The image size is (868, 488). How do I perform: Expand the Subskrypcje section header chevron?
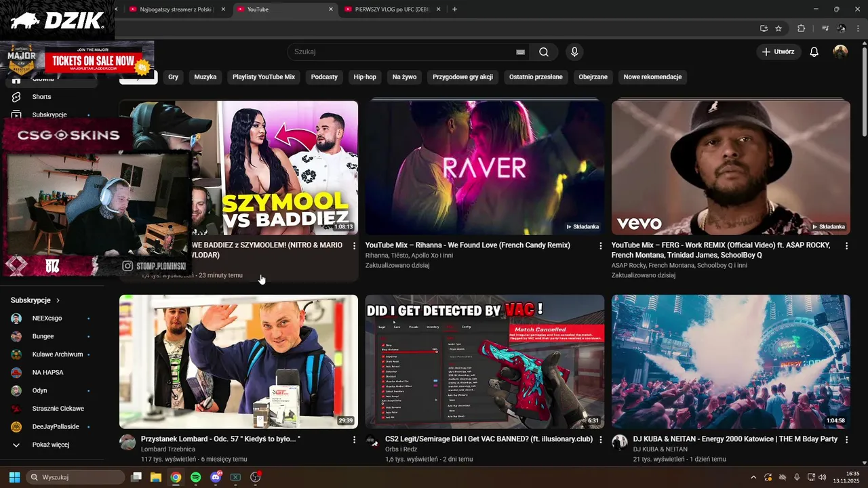(x=58, y=300)
